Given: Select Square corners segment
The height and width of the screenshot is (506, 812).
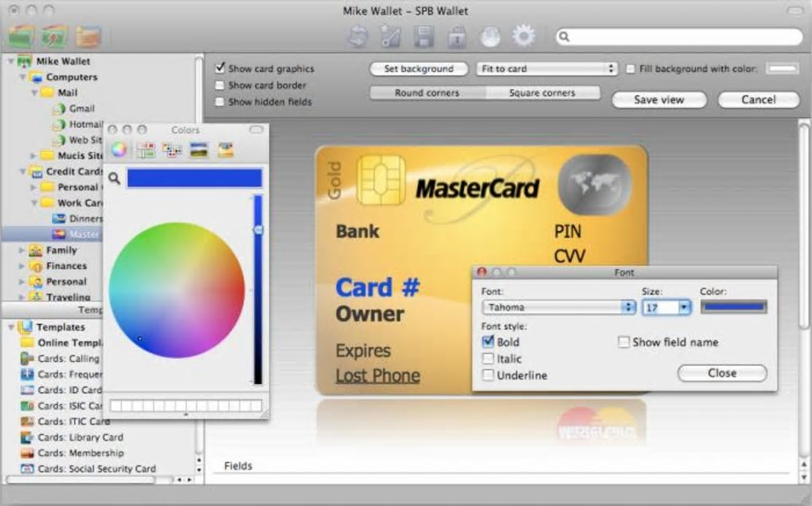Looking at the screenshot, I should (542, 92).
